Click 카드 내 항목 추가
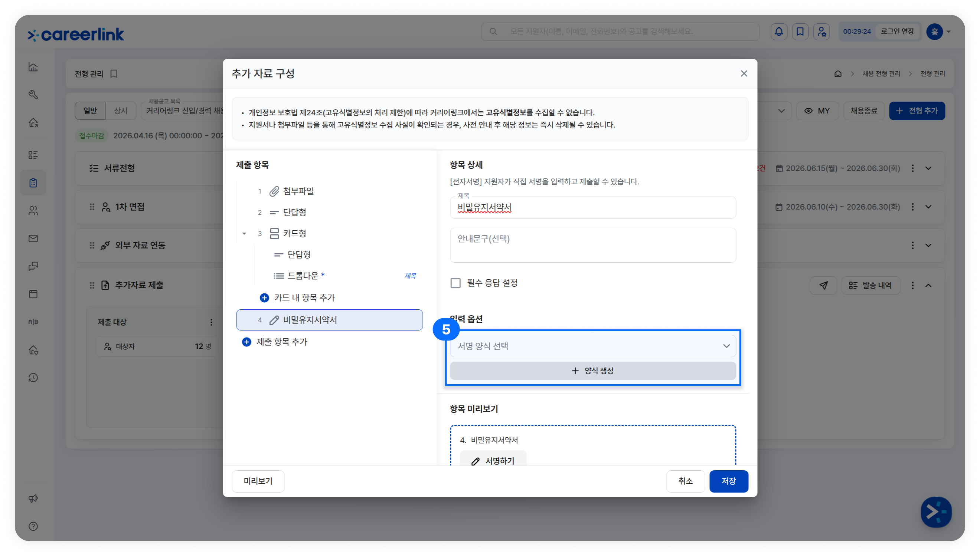This screenshot has width=980, height=556. (297, 298)
